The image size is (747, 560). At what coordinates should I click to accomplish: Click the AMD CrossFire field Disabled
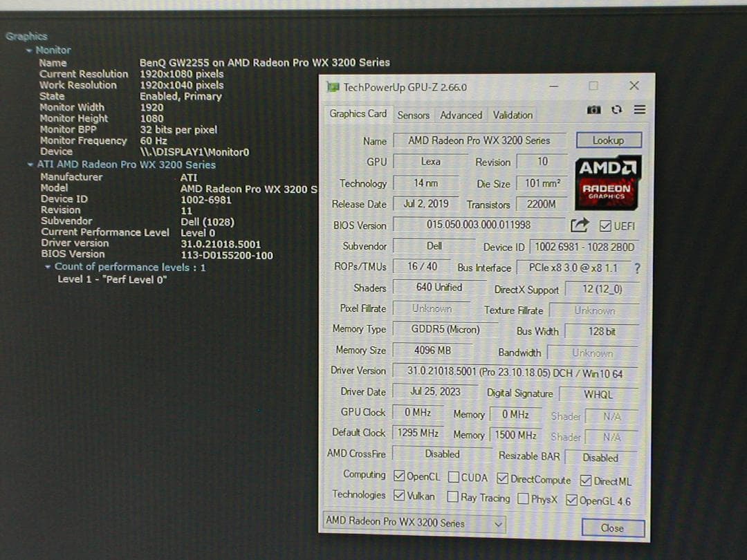tap(441, 454)
